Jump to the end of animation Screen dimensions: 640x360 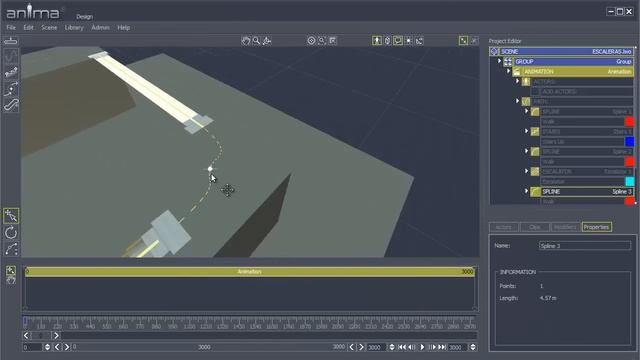click(x=442, y=347)
